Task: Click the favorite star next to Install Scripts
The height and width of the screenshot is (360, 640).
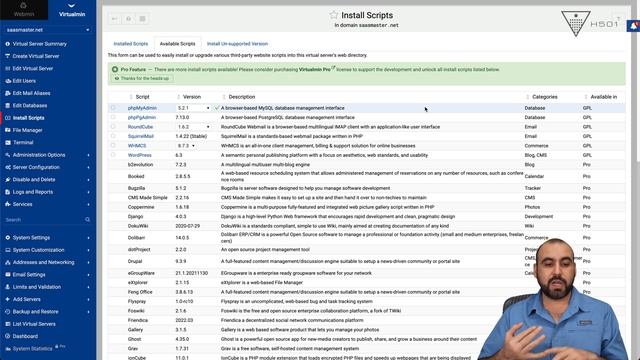Action: 333,15
